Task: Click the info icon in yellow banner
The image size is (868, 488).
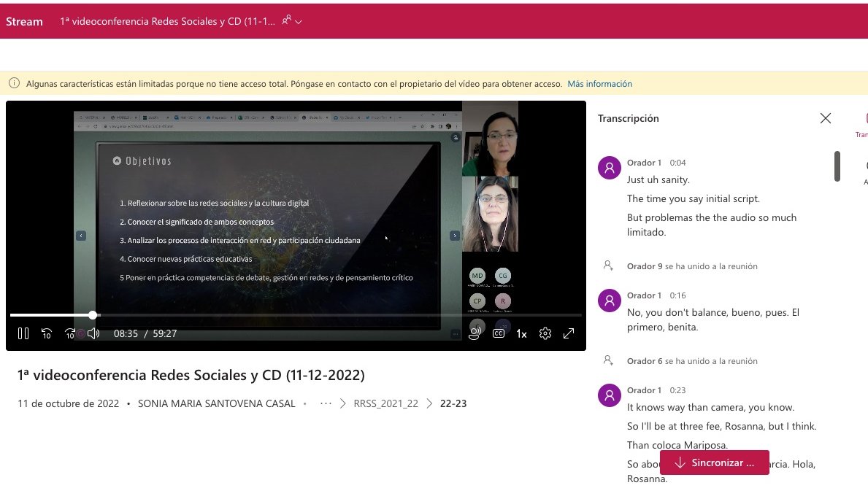Action: coord(15,84)
